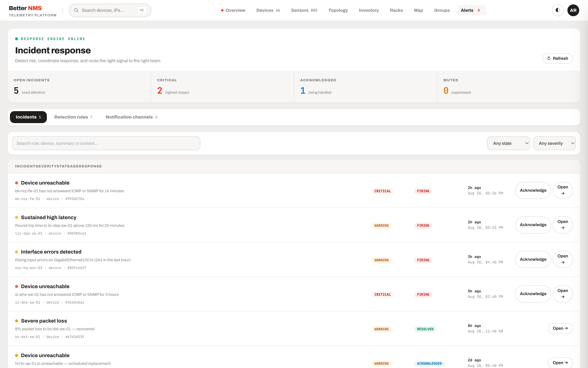Click the search magnifier icon in header

[x=76, y=10]
